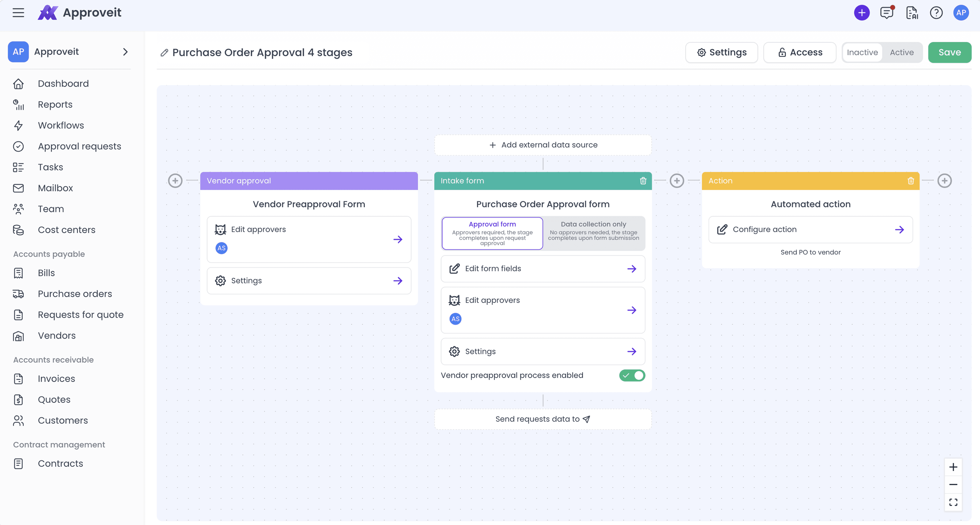Open Configure action
Viewport: 980px width, 525px height.
811,230
